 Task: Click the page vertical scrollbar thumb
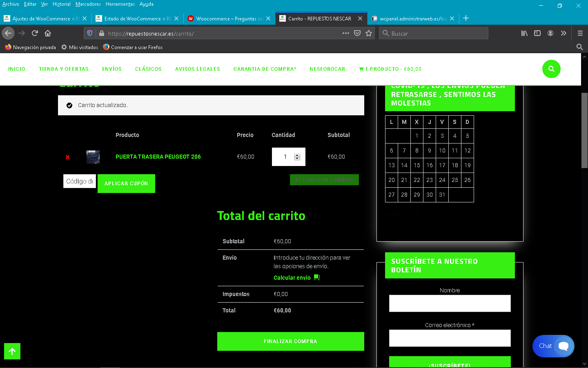click(x=584, y=130)
